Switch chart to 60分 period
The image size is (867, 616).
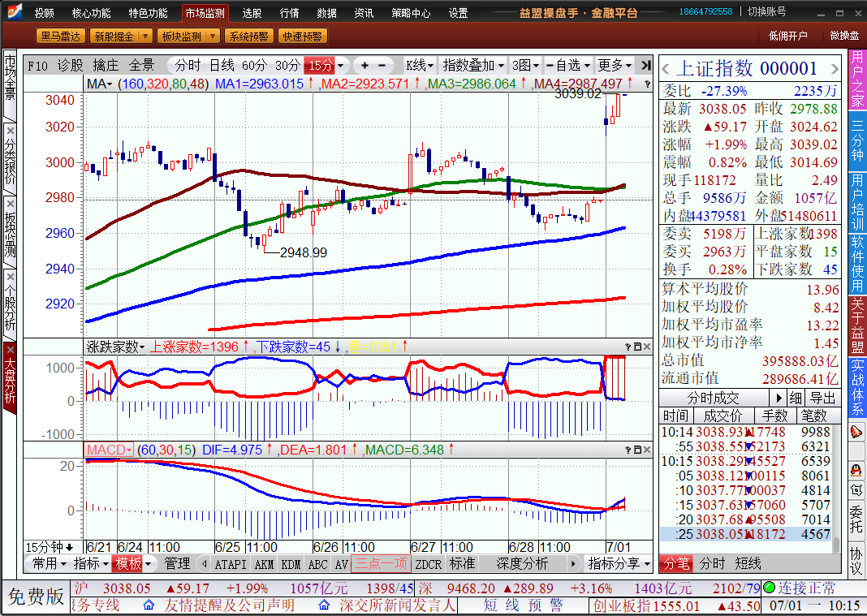click(254, 65)
